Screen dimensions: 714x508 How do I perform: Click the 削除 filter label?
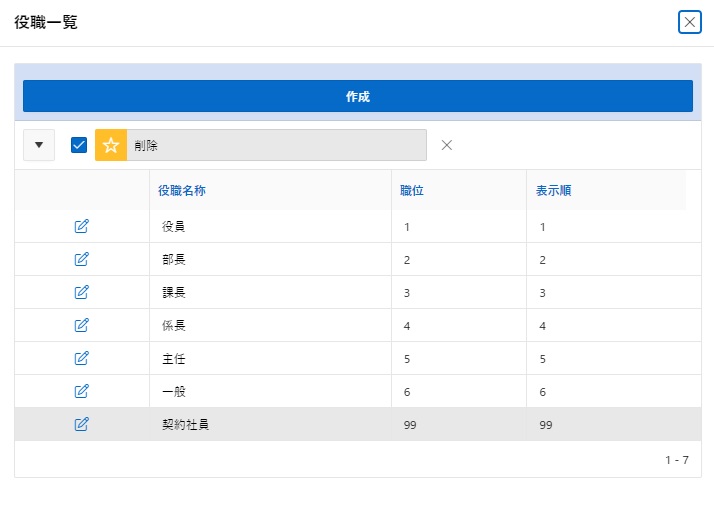(x=146, y=146)
